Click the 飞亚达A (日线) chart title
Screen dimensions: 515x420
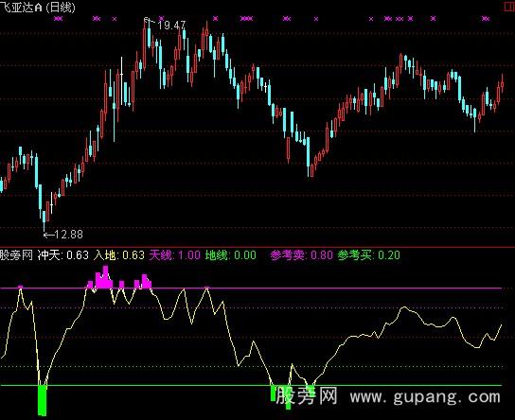[x=38, y=8]
